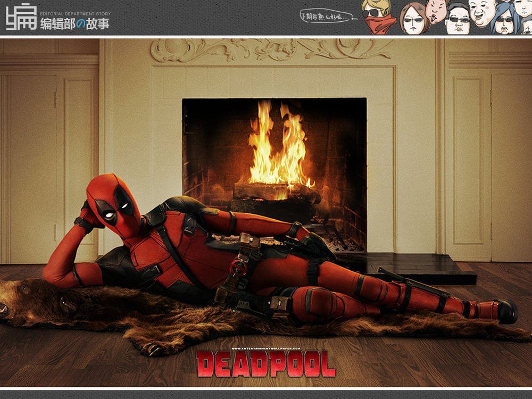Click the brown-haired woman avatar with sunglasses

tap(414, 19)
